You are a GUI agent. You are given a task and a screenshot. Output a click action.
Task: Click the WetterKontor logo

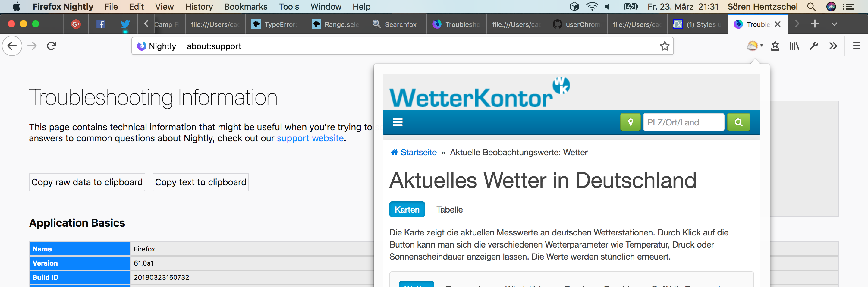[x=480, y=92]
